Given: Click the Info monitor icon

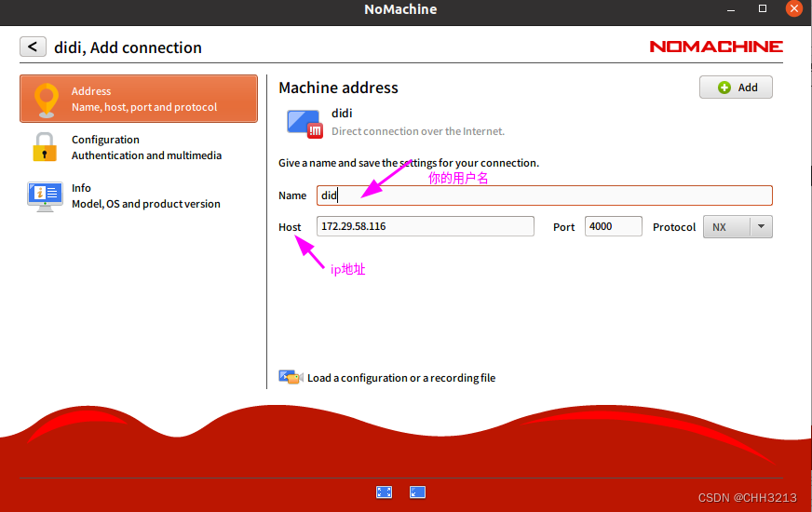Looking at the screenshot, I should point(45,195).
